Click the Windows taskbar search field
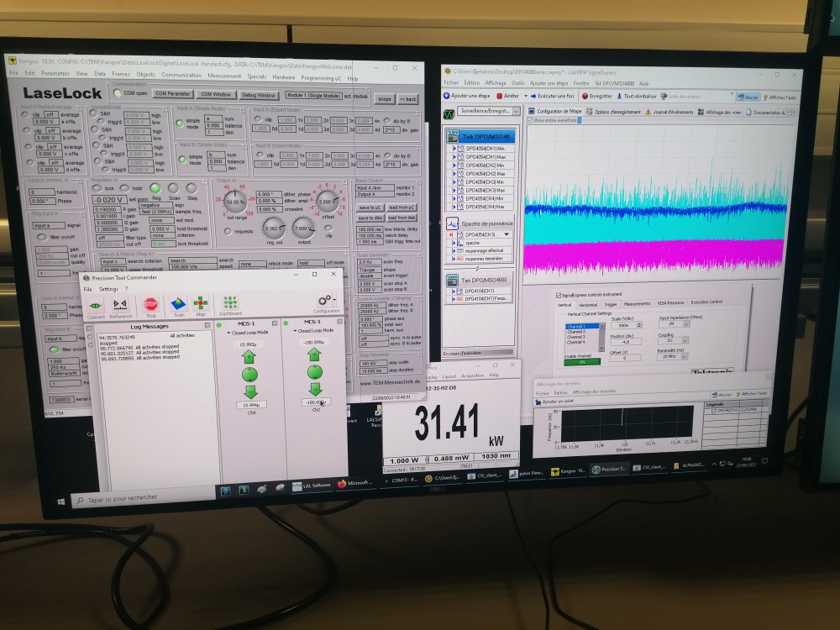The width and height of the screenshot is (840, 630). click(126, 497)
